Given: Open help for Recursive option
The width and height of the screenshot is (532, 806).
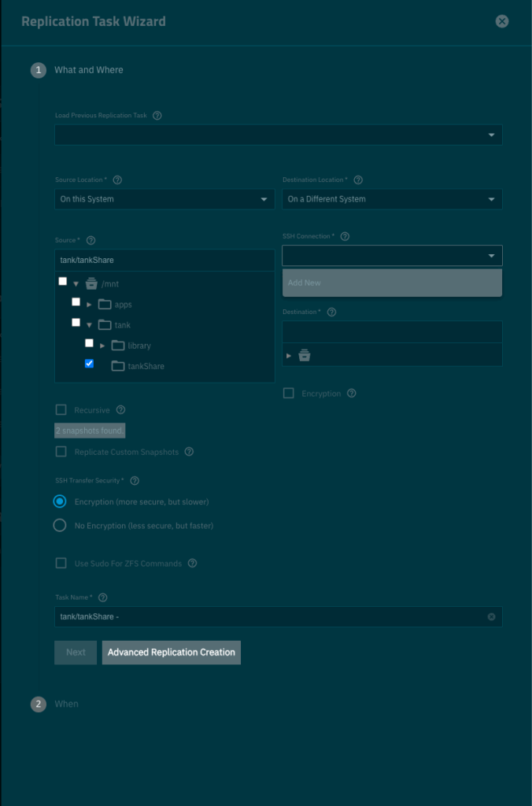Looking at the screenshot, I should [x=120, y=409].
